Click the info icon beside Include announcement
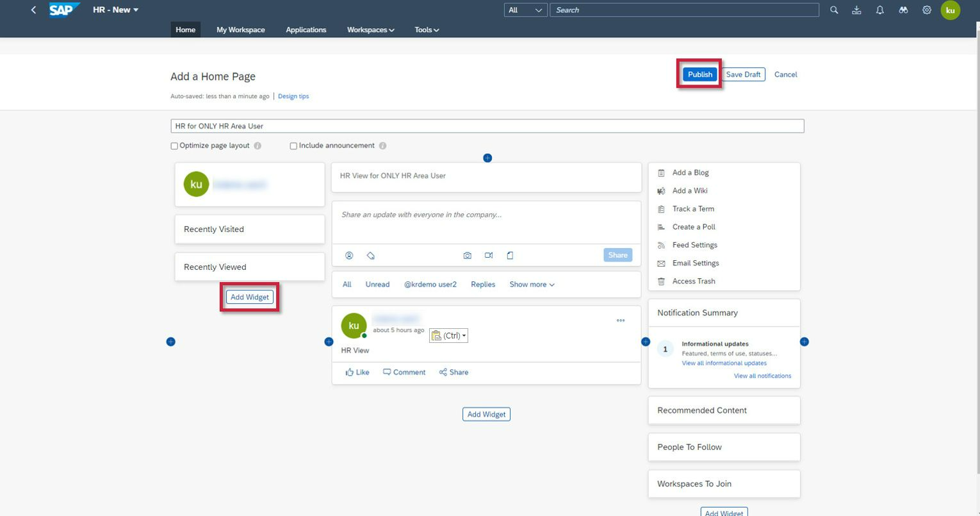The width and height of the screenshot is (980, 516). point(382,146)
